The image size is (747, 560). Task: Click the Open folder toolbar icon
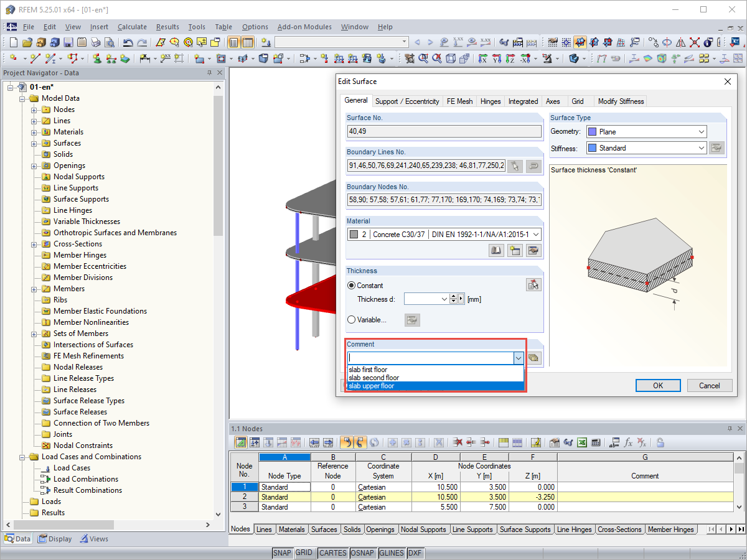click(27, 42)
